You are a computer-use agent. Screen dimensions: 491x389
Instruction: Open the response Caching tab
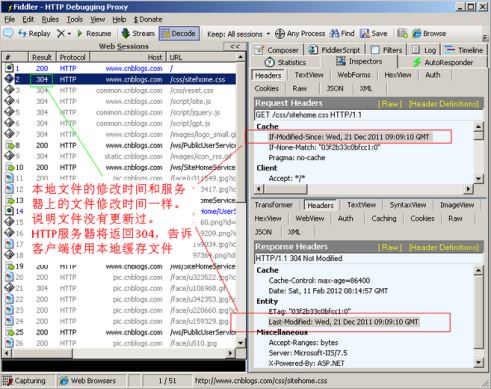[x=384, y=219]
